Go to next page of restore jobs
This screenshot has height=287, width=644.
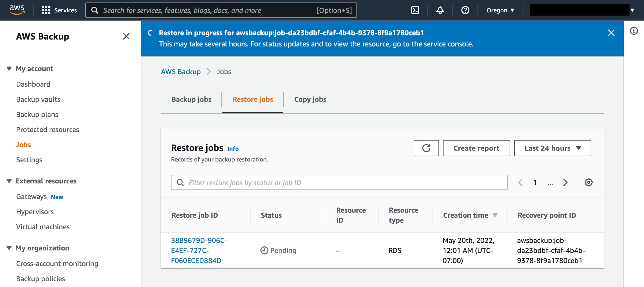click(x=565, y=182)
